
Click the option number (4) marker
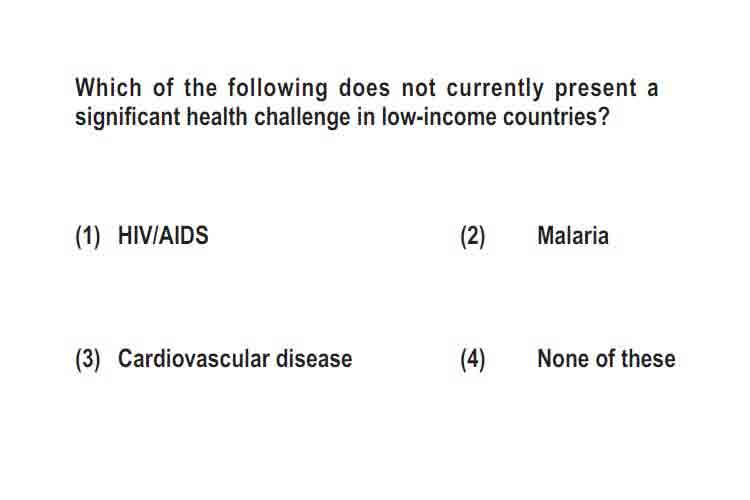473,359
